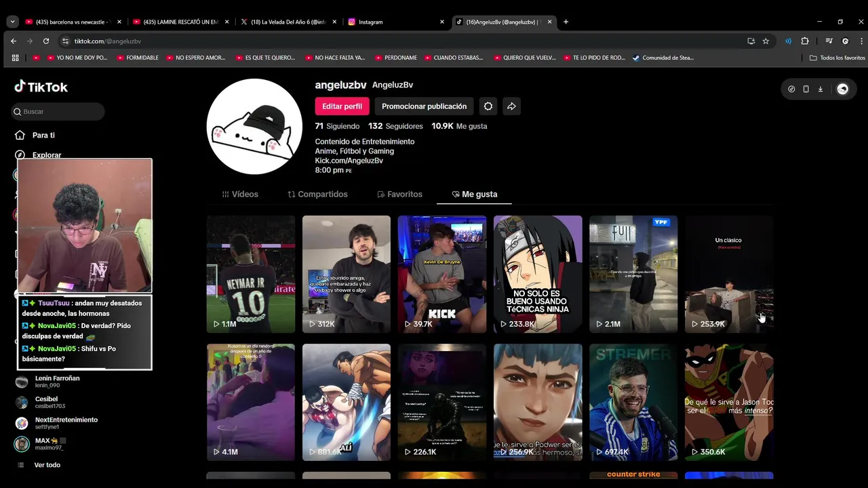
Task: Open the profile avatar menu top-right
Action: click(842, 89)
